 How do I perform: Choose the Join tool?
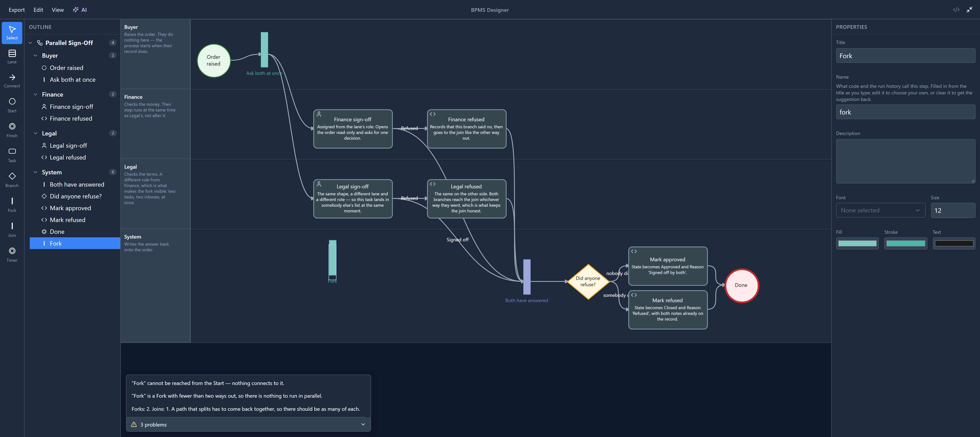click(12, 229)
